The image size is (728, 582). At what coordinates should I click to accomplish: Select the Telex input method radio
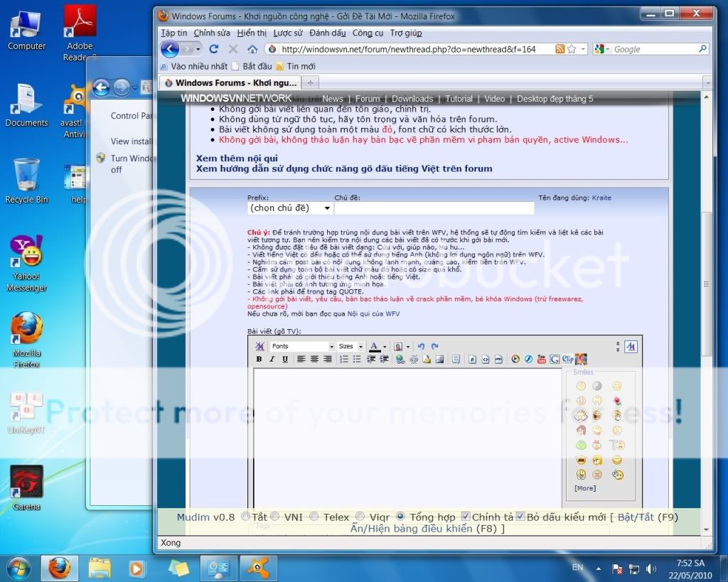314,517
